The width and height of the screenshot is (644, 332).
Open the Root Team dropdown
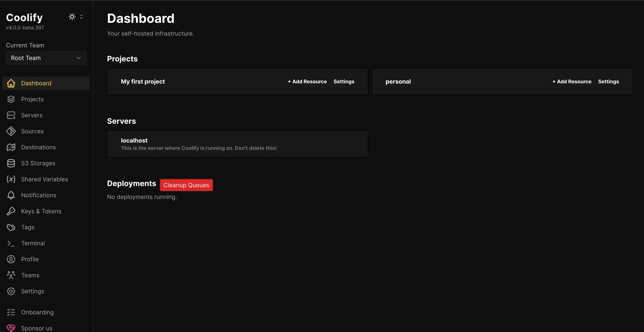(46, 58)
